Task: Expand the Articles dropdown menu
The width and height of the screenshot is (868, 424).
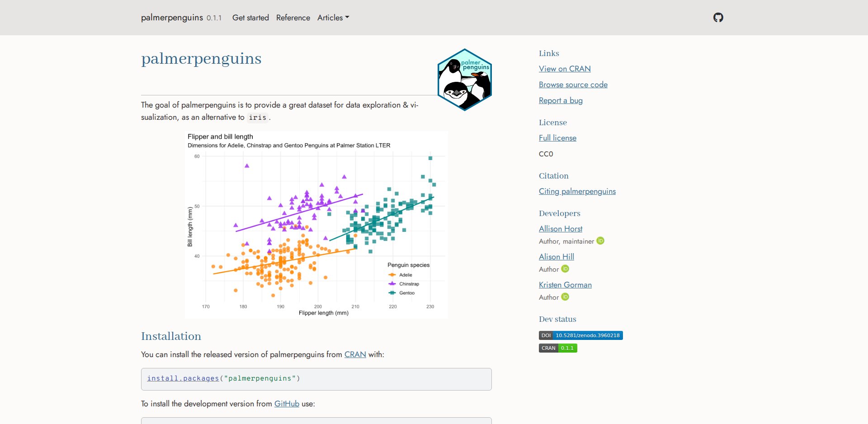Action: pyautogui.click(x=333, y=18)
